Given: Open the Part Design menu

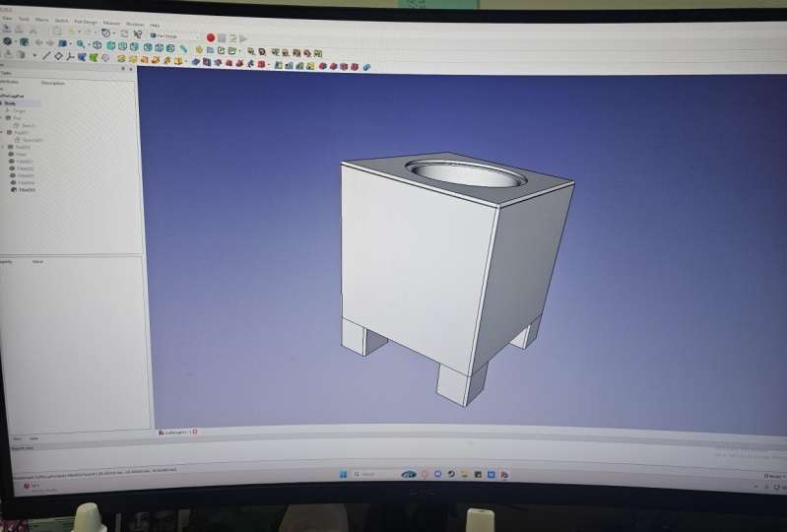Looking at the screenshot, I should [x=86, y=22].
